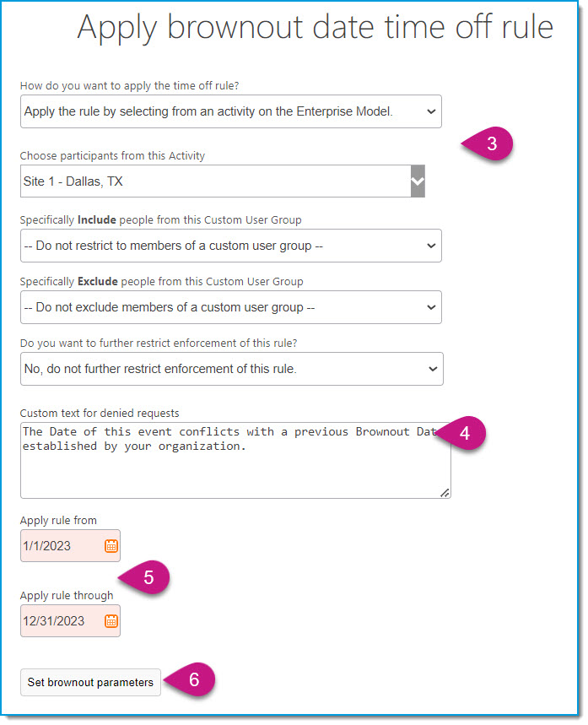Click the Set brownout parameters button

click(90, 682)
